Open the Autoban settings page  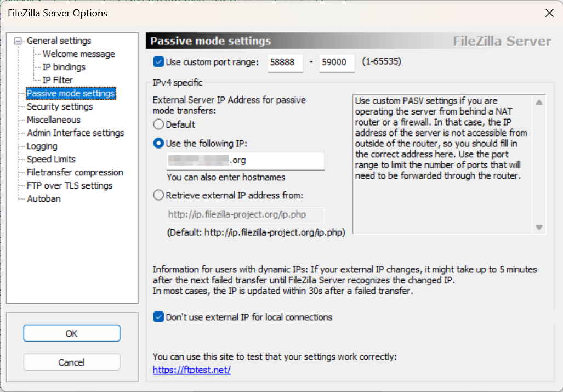(x=44, y=198)
